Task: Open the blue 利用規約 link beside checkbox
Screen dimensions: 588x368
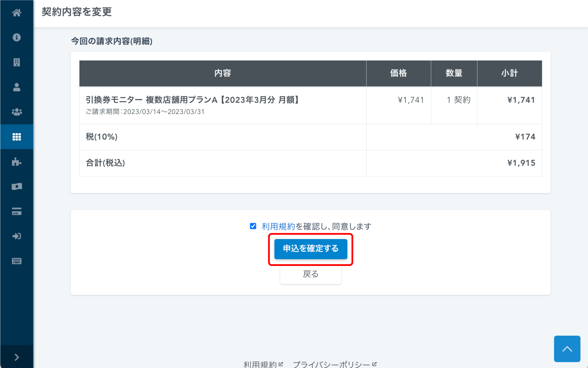Action: (278, 227)
